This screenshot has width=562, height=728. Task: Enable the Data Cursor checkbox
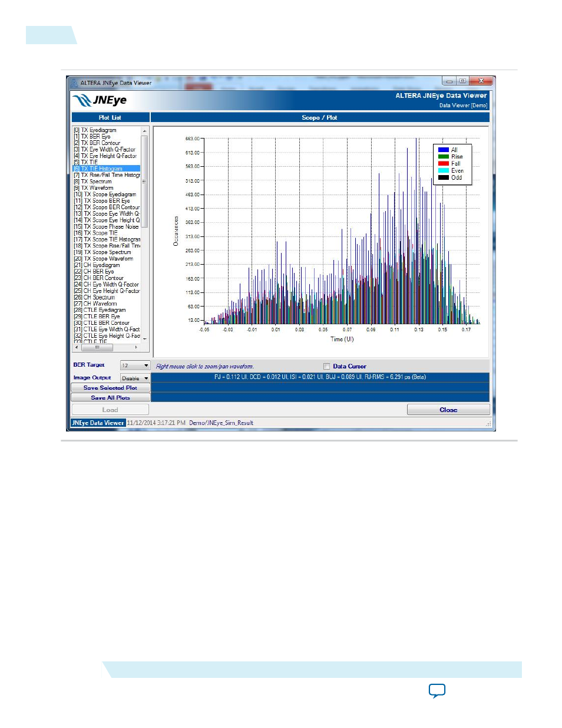(326, 367)
